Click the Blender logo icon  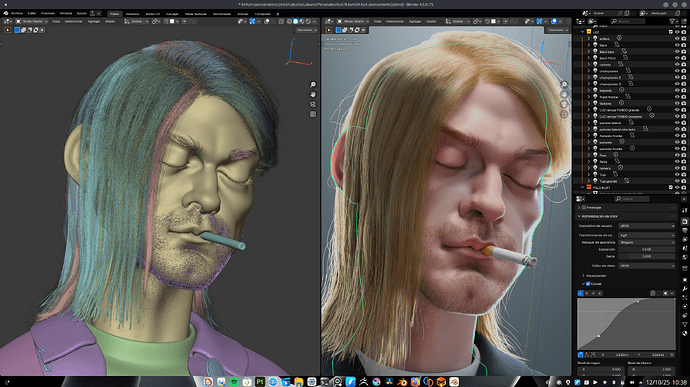pos(6,14)
